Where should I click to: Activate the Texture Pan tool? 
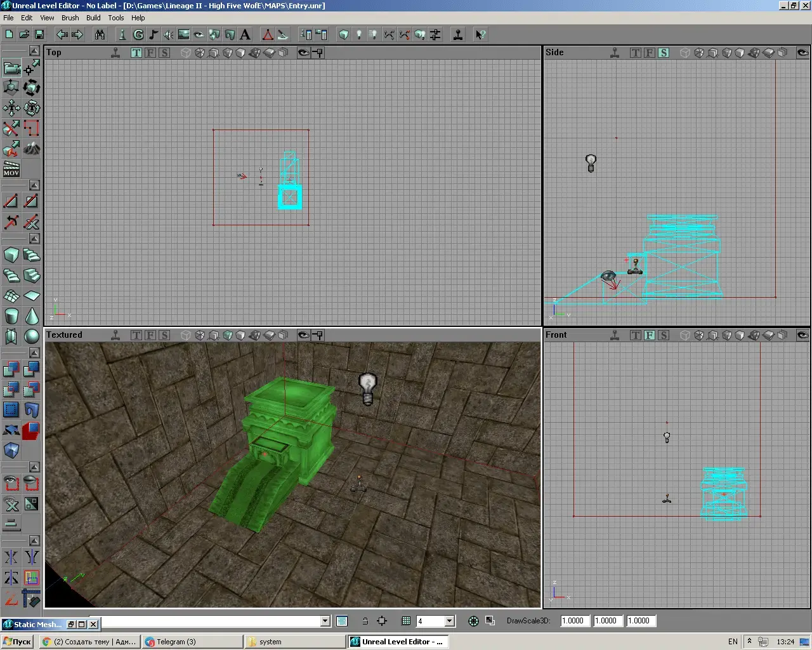[x=11, y=108]
